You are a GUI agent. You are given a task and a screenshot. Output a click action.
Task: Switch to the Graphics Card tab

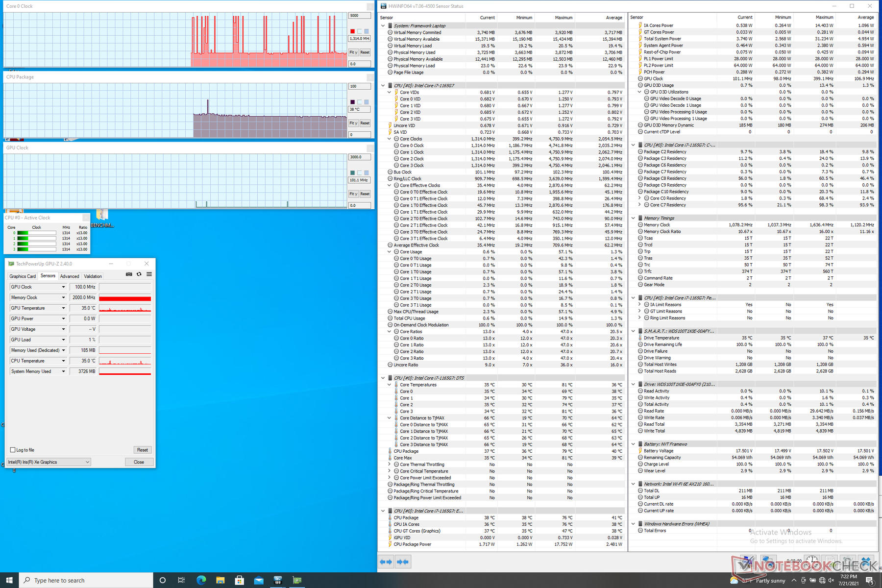coord(23,276)
